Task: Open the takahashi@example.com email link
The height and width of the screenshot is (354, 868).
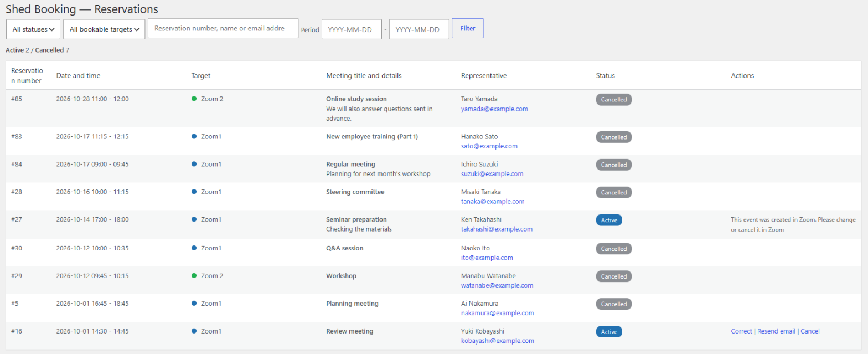Action: pyautogui.click(x=497, y=229)
